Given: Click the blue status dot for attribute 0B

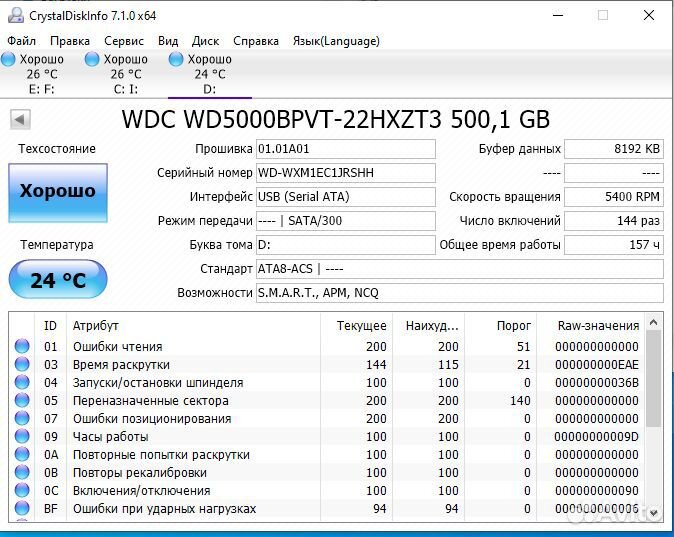Looking at the screenshot, I should 22,473.
